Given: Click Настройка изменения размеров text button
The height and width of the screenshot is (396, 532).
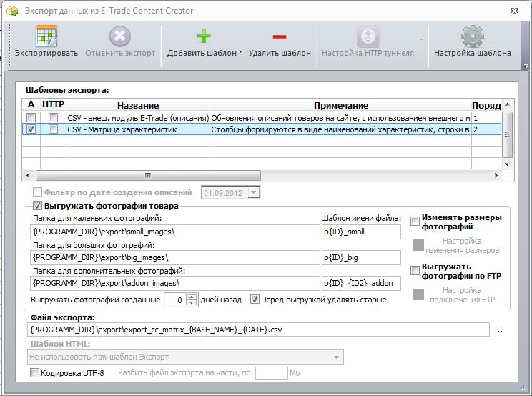Looking at the screenshot, I should [x=462, y=245].
